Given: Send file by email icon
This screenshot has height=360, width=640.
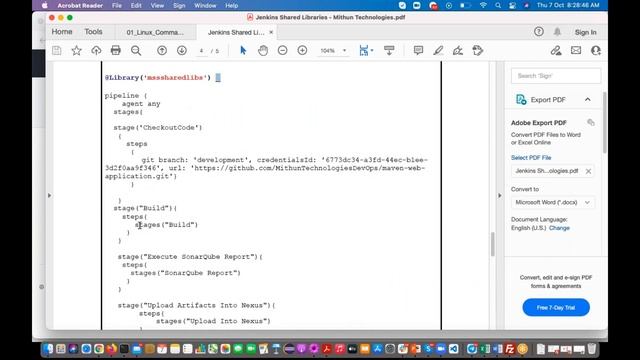Looking at the screenshot, I should click(576, 51).
